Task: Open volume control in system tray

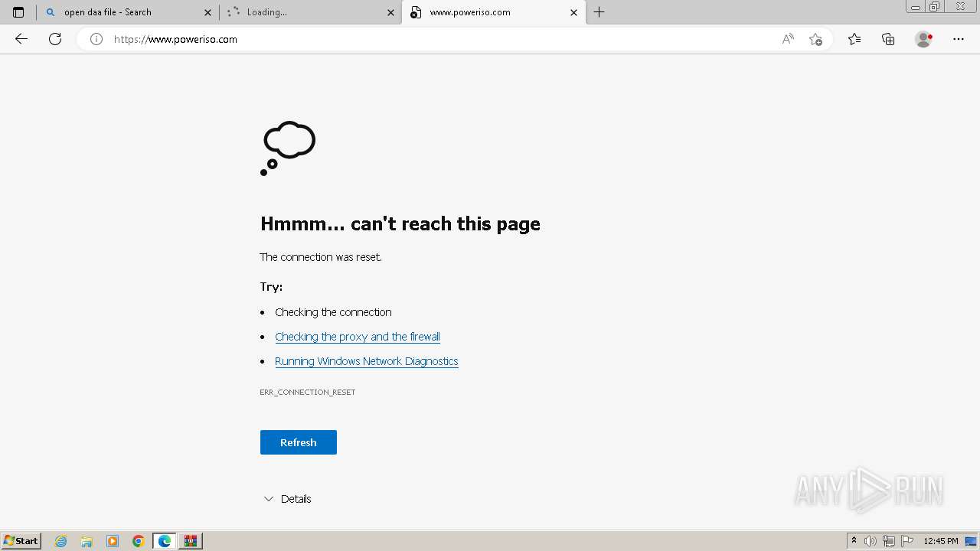Action: click(871, 541)
